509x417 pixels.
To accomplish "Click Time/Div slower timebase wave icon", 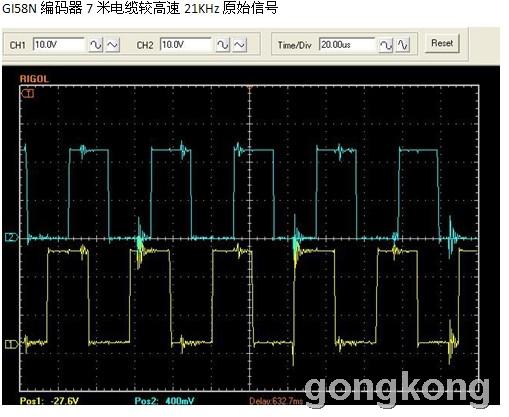I will pos(386,45).
